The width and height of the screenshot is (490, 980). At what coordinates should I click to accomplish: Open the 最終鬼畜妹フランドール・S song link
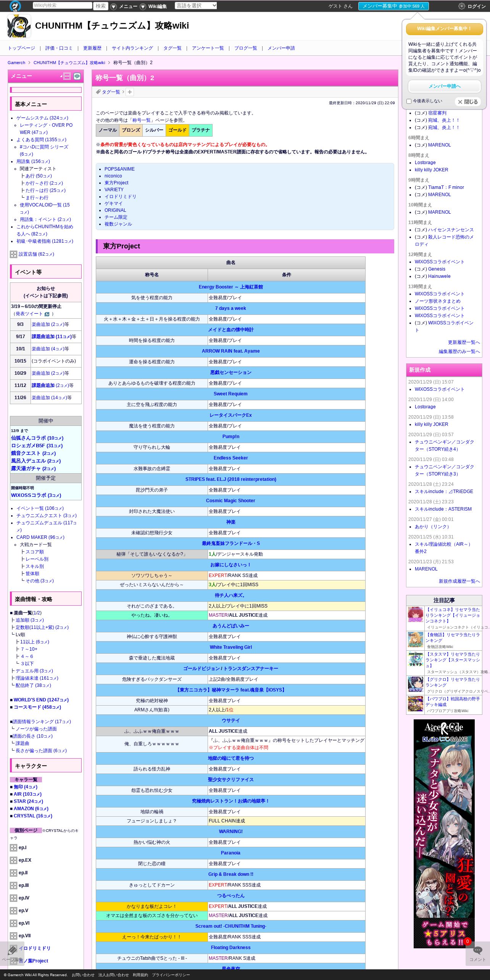click(230, 543)
